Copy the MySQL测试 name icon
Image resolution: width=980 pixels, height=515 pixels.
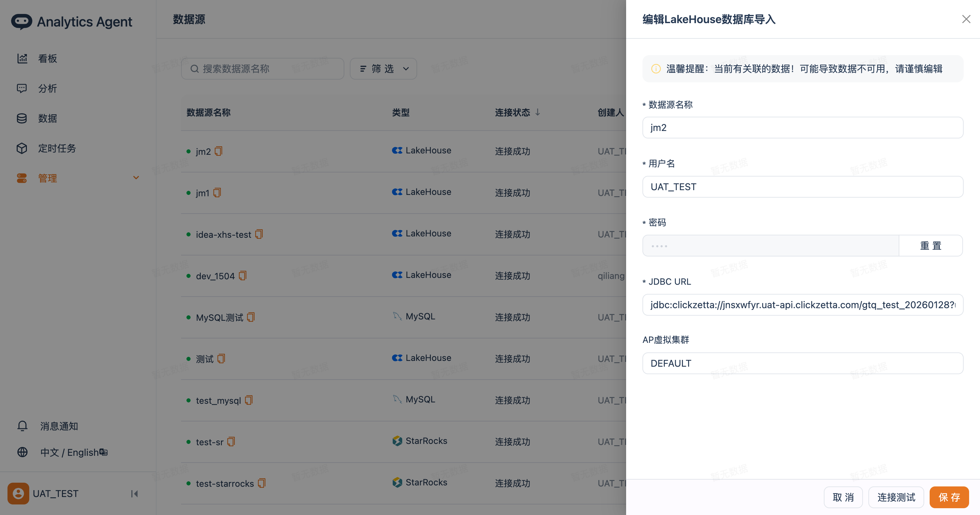[251, 317]
